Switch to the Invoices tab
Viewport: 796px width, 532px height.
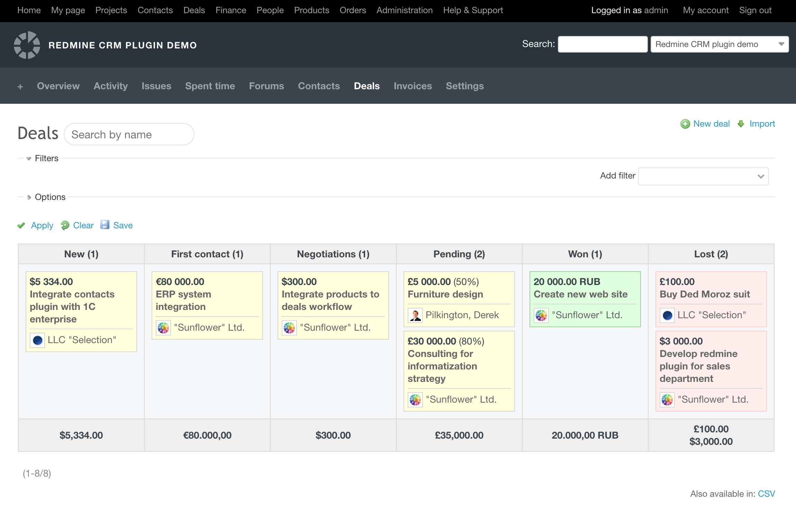pyautogui.click(x=413, y=86)
